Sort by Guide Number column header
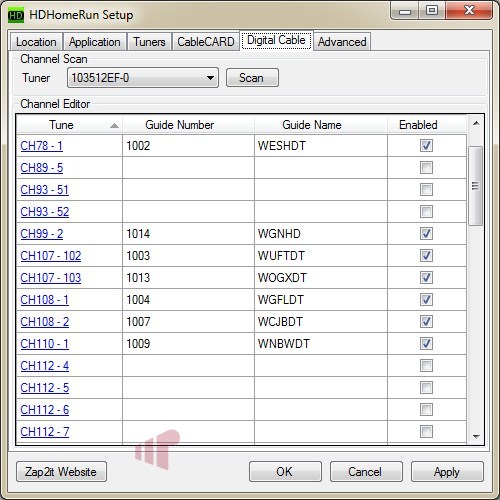Viewport: 500px width, 500px height. (x=188, y=125)
